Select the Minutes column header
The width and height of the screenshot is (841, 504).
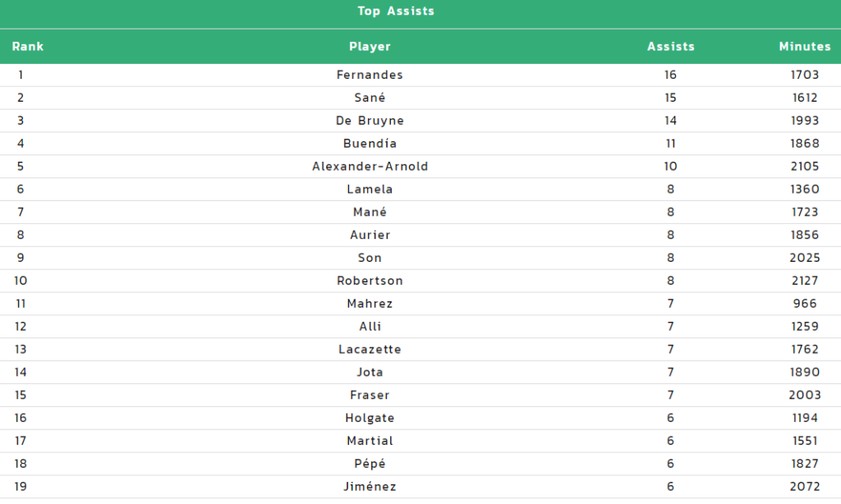click(805, 47)
